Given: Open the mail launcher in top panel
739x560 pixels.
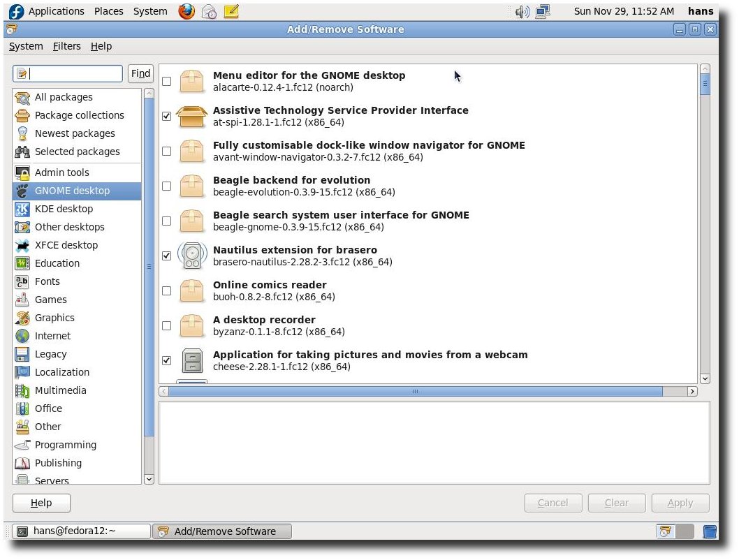Looking at the screenshot, I should click(209, 11).
